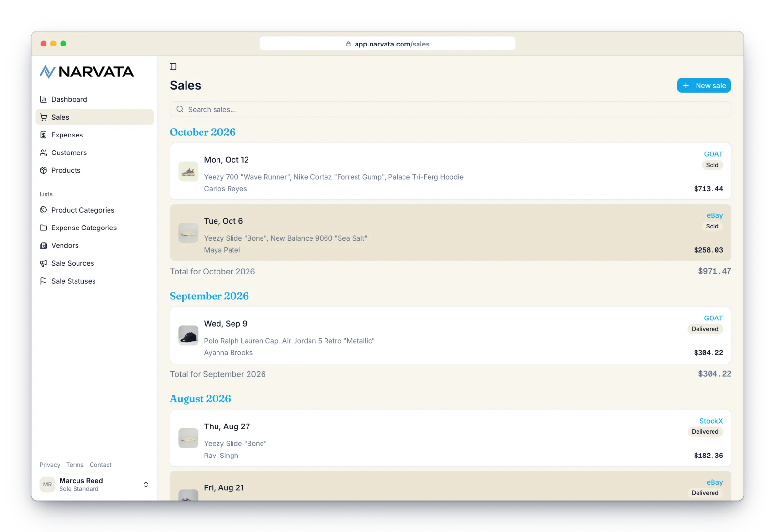
Task: Click the Narvata logo
Action: click(87, 72)
